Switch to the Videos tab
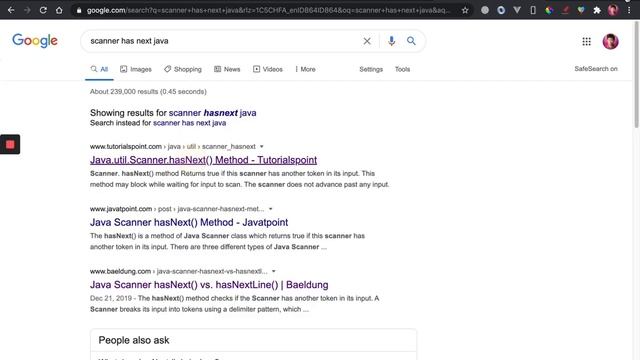 click(268, 69)
